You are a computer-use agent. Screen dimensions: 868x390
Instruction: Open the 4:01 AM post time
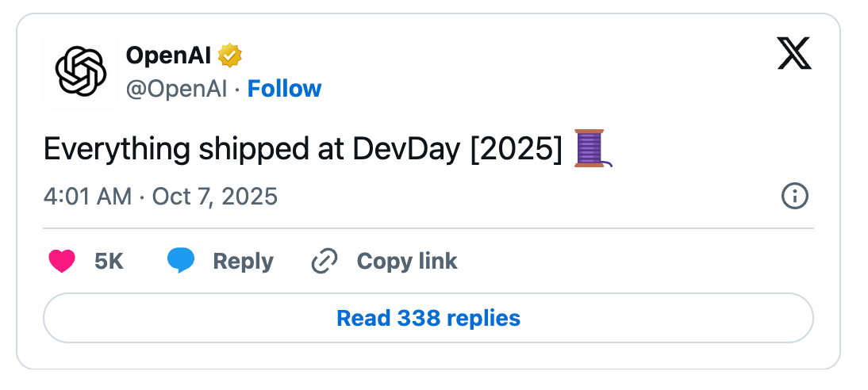click(x=87, y=196)
